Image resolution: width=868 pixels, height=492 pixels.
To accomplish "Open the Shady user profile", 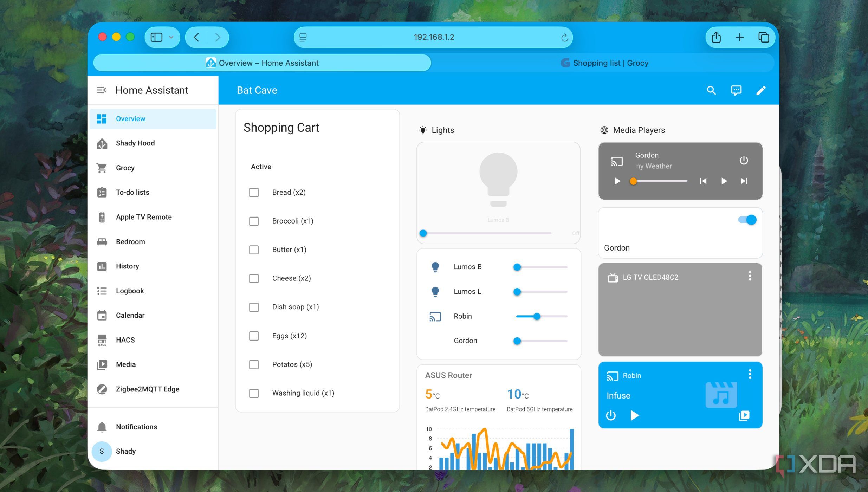I will point(153,451).
